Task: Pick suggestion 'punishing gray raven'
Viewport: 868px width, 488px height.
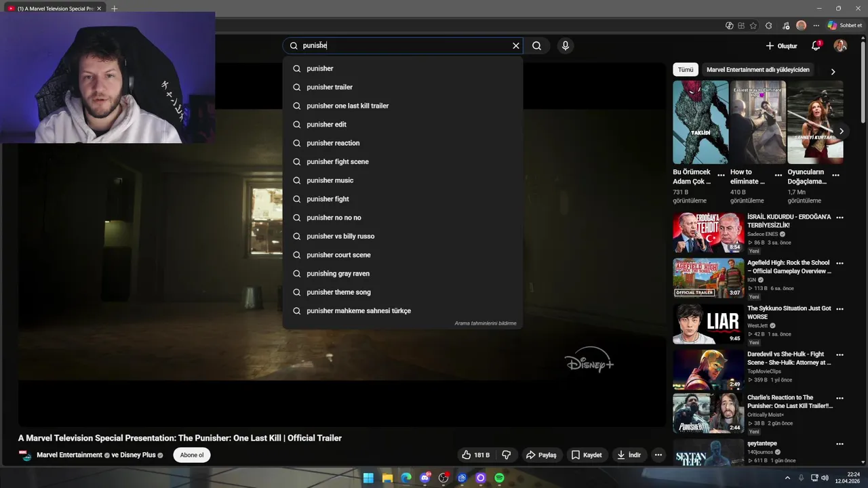Action: coord(403,273)
